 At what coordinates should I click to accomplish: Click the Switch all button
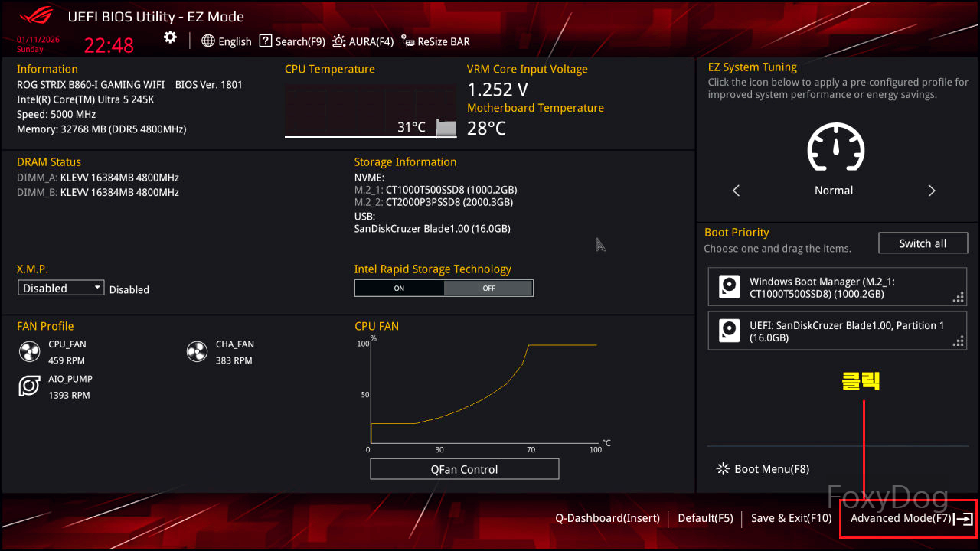[923, 243]
